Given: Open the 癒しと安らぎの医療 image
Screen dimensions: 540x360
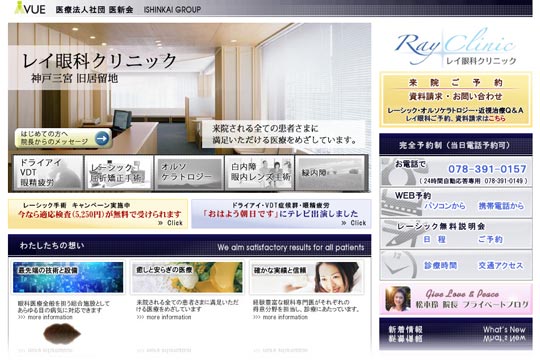Looking at the screenshot, I should click(x=187, y=277).
